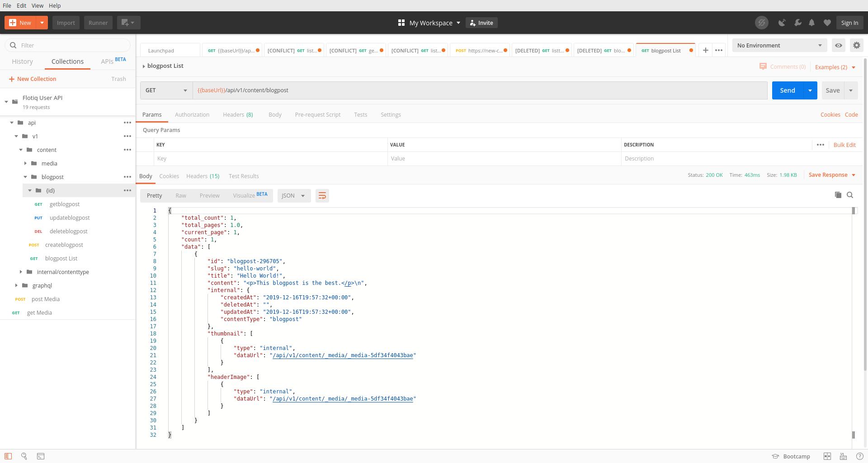Open notifications bell icon
Viewport: 868px width, 463px height.
tap(811, 23)
